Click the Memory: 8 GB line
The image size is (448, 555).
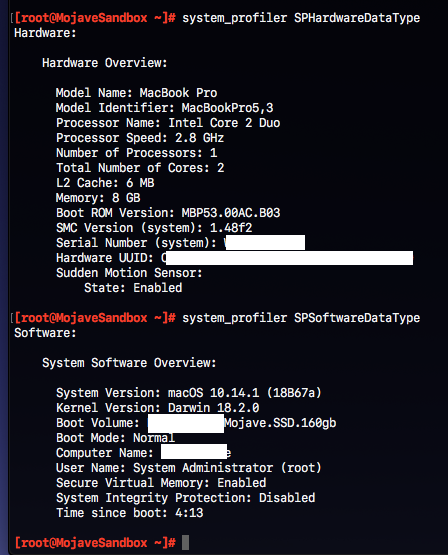click(x=98, y=198)
